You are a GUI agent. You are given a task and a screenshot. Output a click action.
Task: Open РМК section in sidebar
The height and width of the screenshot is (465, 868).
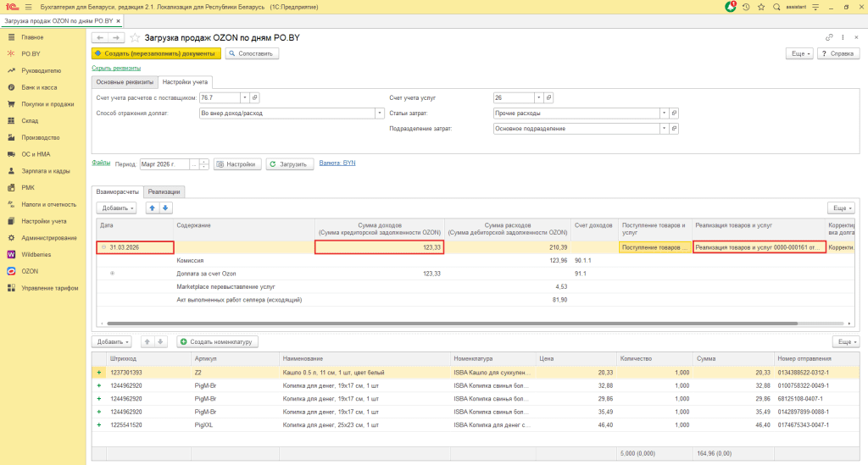[x=28, y=187]
